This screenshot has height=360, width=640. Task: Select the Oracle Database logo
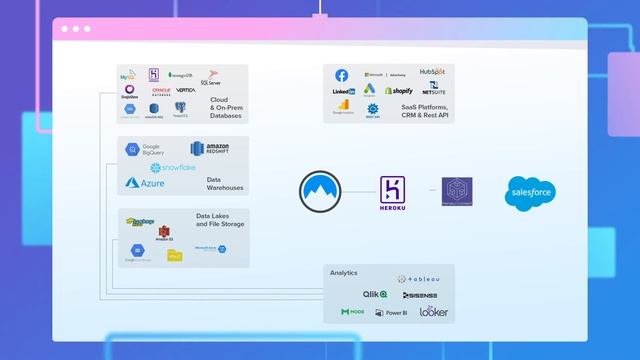coord(161,91)
